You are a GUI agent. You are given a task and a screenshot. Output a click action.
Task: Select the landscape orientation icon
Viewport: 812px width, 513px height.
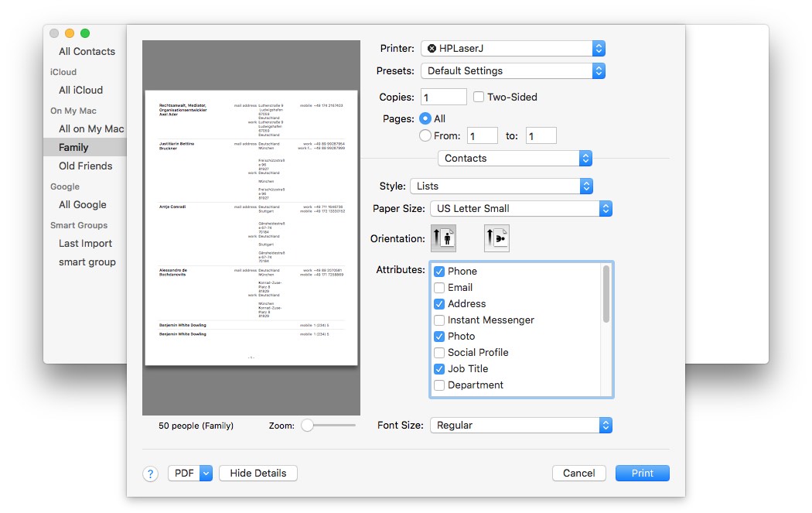(x=496, y=238)
